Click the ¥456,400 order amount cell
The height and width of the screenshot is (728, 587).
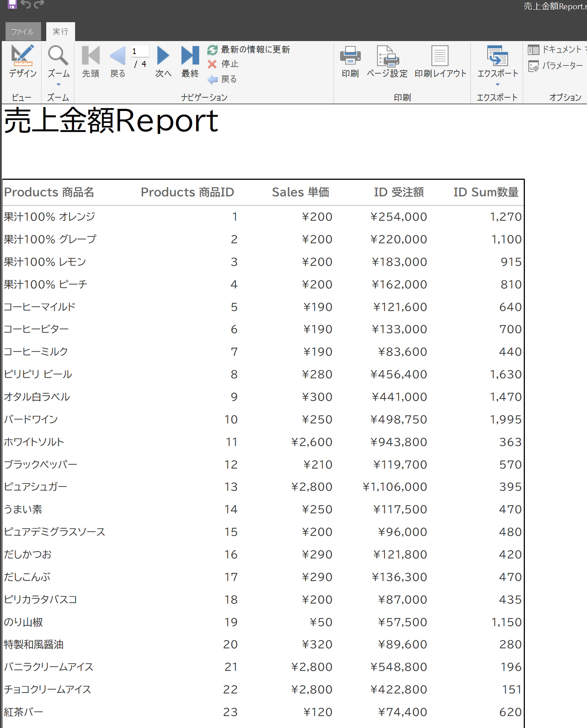pos(399,374)
